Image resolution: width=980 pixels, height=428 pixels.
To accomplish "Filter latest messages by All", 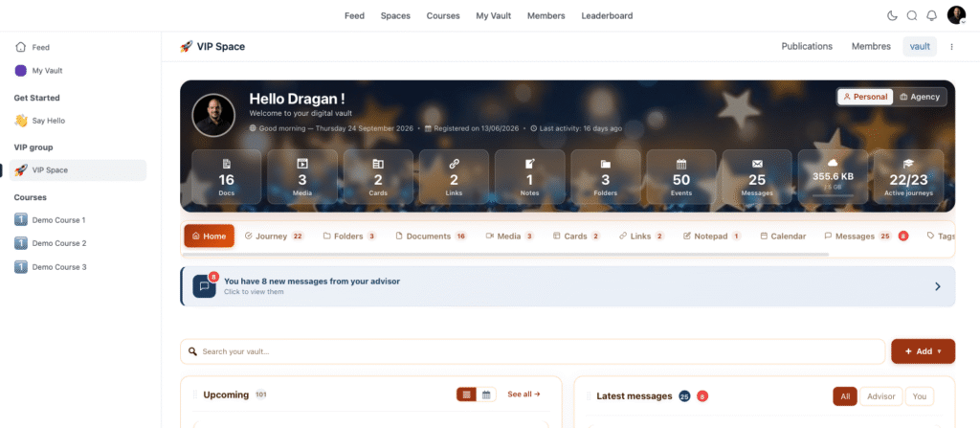I will 845,396.
